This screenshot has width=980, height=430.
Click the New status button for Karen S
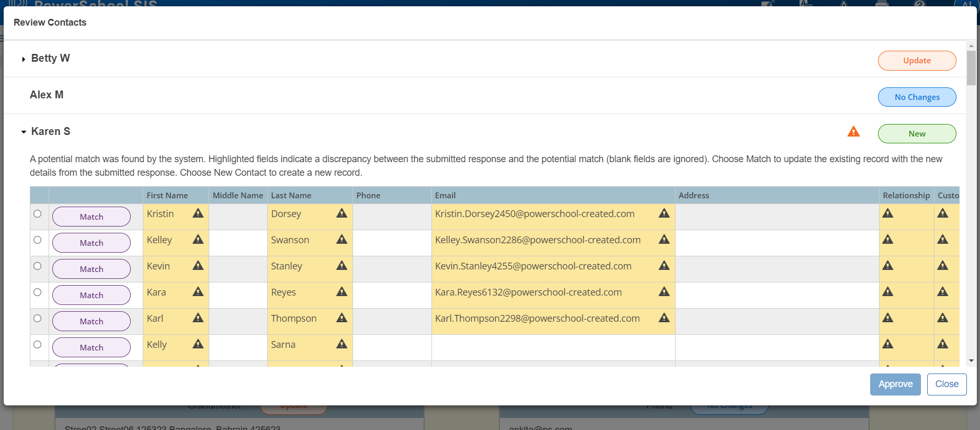point(917,134)
